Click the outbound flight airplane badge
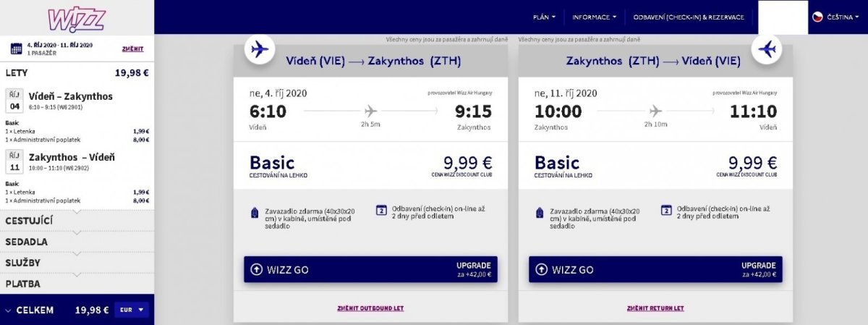868x325 pixels. click(258, 49)
